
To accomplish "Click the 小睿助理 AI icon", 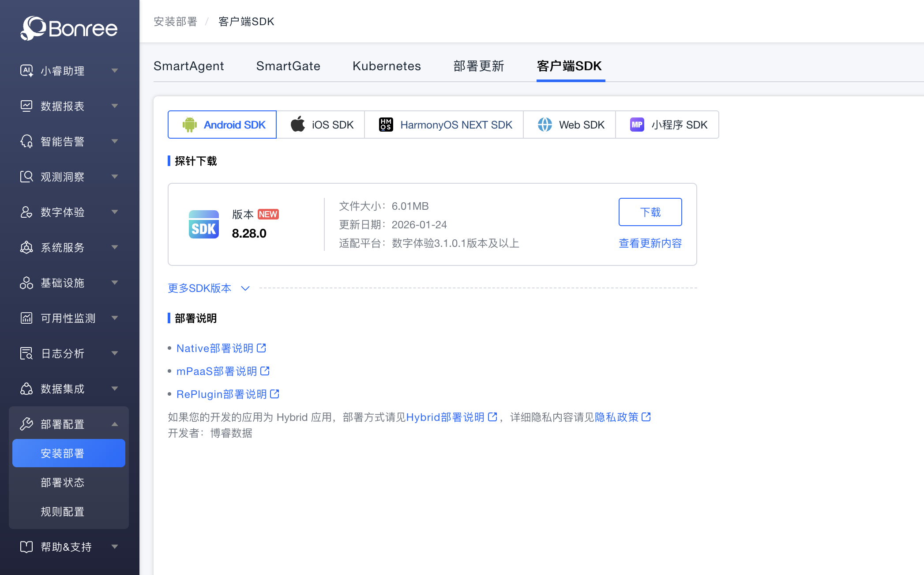I will click(26, 71).
